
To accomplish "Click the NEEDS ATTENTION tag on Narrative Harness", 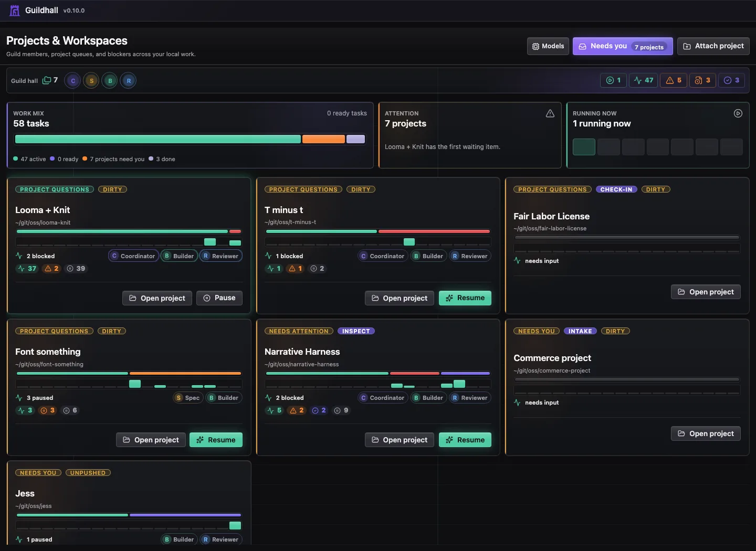I will [x=299, y=331].
